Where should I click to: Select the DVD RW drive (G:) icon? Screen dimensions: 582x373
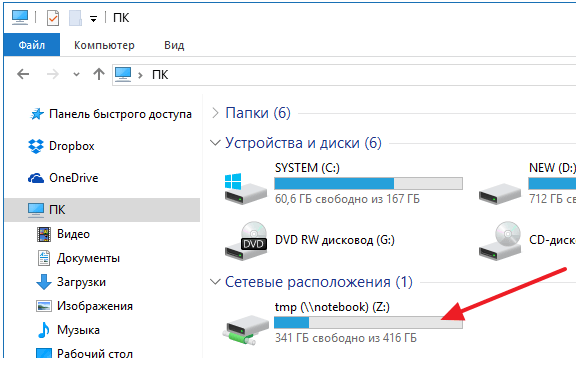click(245, 241)
